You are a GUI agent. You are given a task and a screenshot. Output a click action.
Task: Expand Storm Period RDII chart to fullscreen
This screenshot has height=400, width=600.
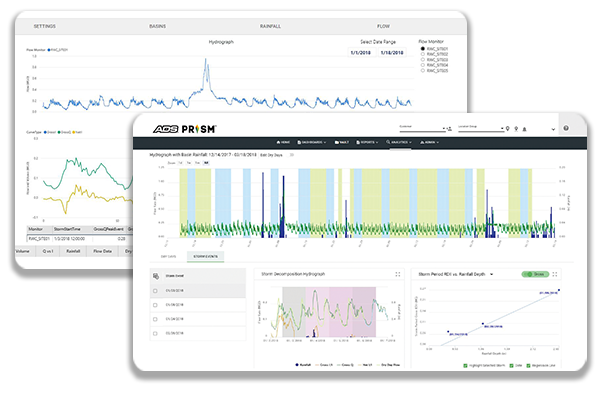coord(555,274)
